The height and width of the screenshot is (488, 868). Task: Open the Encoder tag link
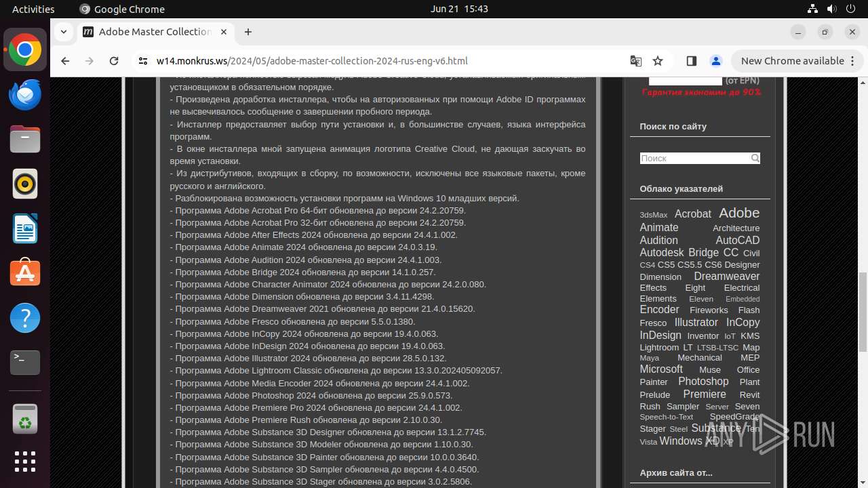(659, 310)
